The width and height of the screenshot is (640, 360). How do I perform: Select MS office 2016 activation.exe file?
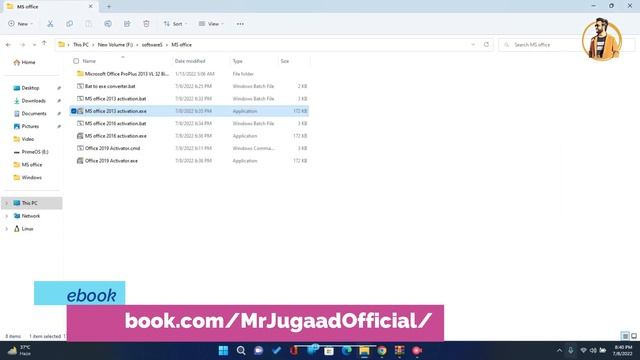pos(189,136)
